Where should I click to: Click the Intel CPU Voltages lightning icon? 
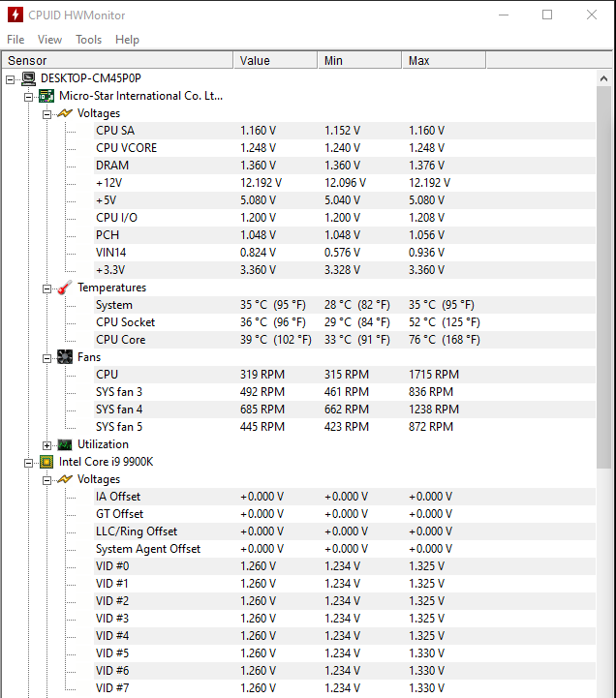[65, 479]
